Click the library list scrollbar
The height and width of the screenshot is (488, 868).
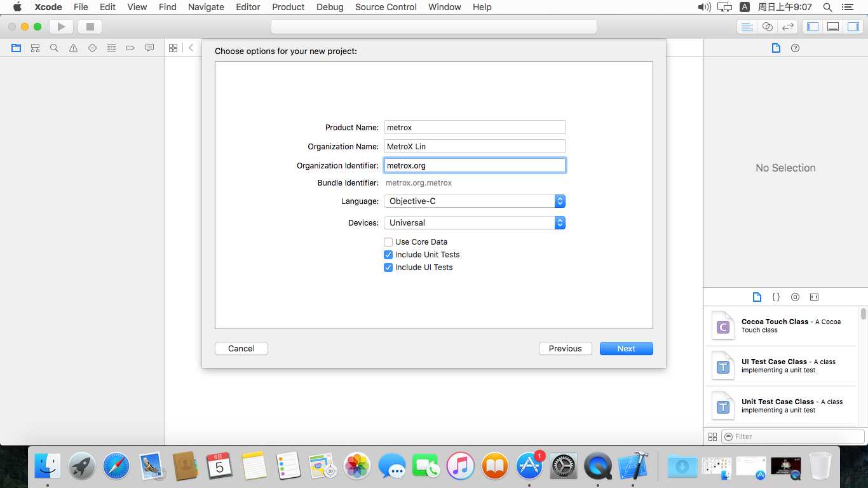point(863,314)
